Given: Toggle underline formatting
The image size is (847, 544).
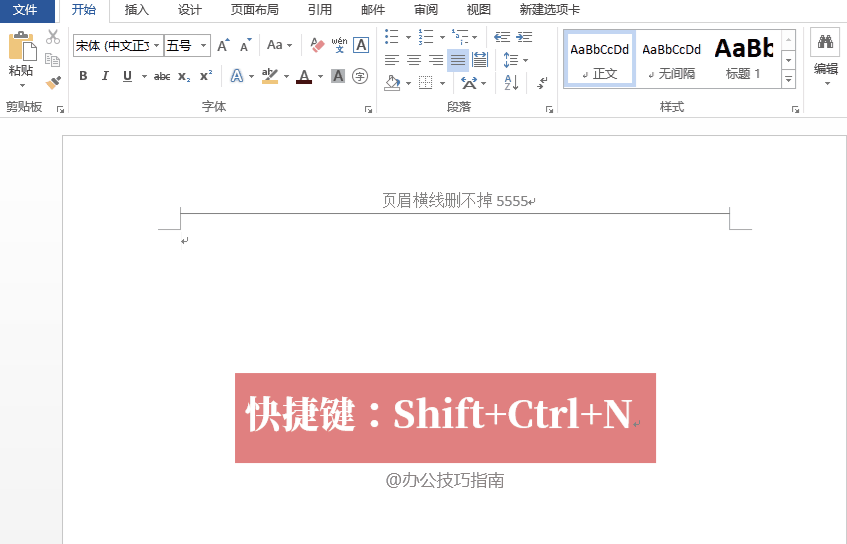Looking at the screenshot, I should (127, 76).
